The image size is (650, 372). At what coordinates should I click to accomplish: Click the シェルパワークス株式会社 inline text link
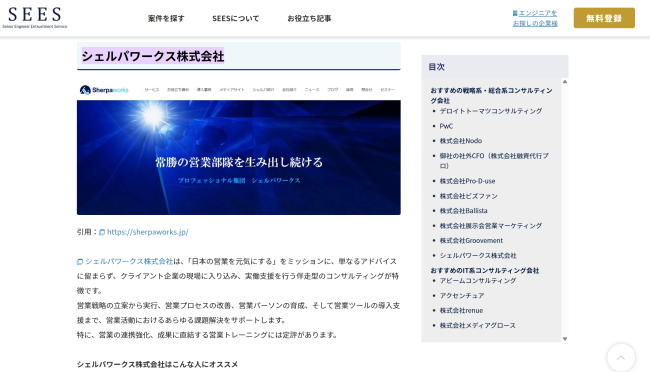coord(129,261)
